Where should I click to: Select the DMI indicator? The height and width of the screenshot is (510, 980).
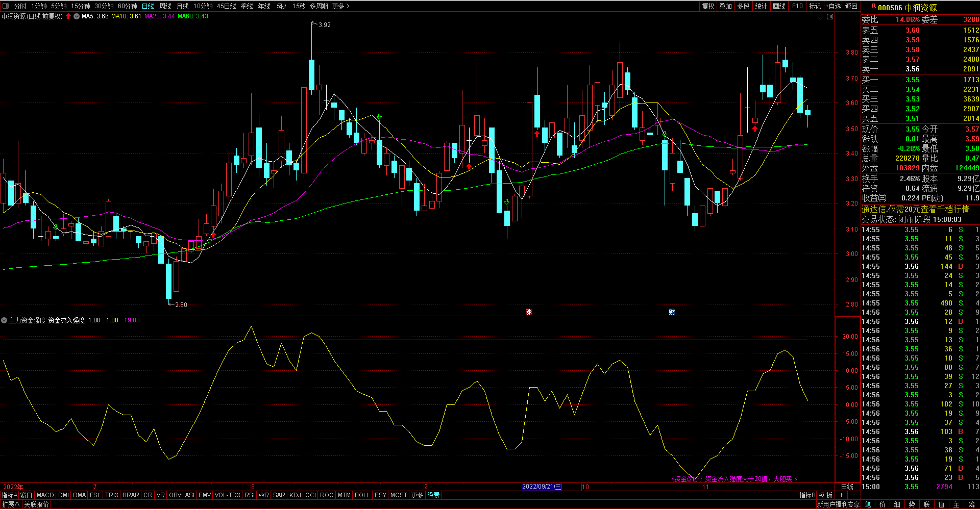point(63,495)
